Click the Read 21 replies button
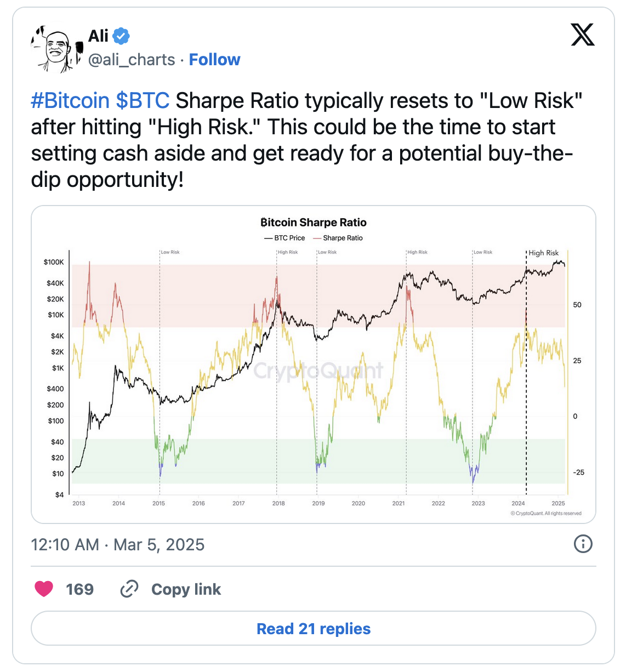The image size is (626, 672). 314,629
